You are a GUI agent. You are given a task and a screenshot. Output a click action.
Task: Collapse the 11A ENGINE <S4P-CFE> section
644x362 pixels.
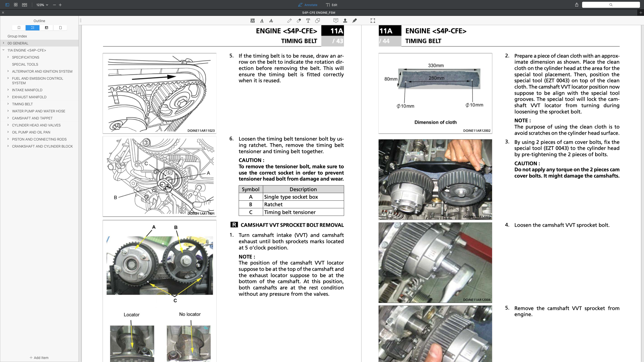[3, 50]
